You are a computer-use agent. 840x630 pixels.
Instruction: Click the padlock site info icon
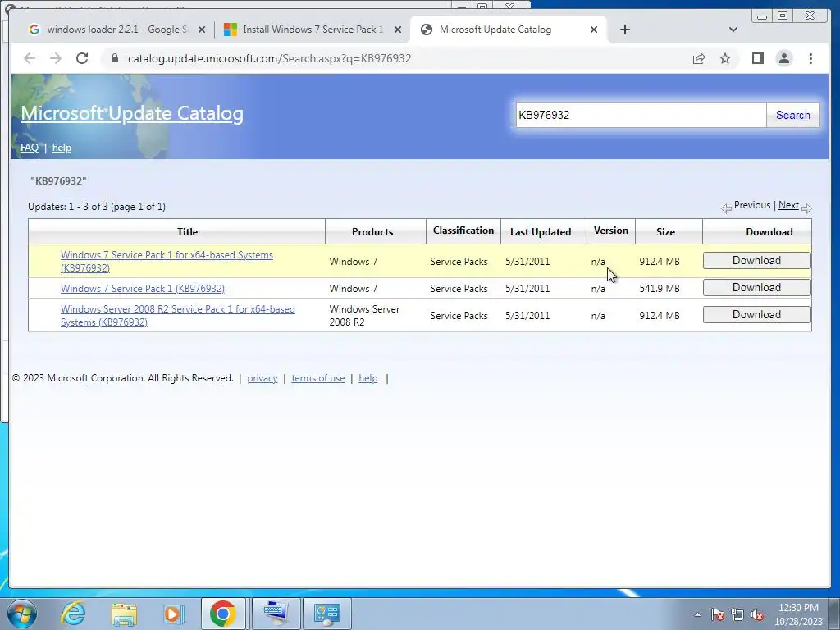pos(115,58)
